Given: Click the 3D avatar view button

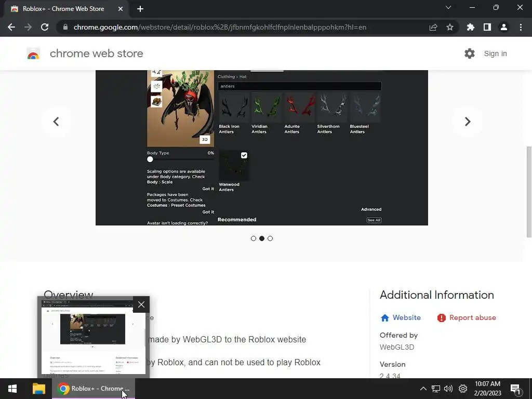Looking at the screenshot, I should tap(205, 139).
